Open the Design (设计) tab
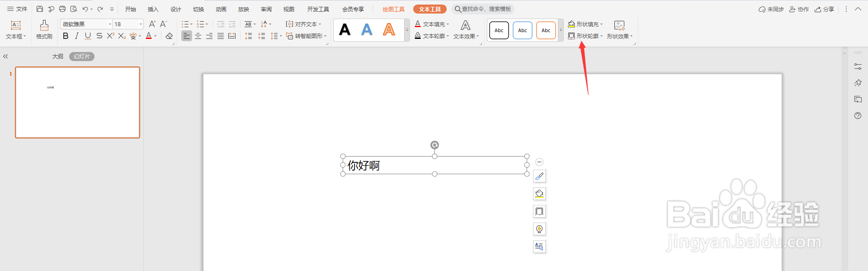 176,9
